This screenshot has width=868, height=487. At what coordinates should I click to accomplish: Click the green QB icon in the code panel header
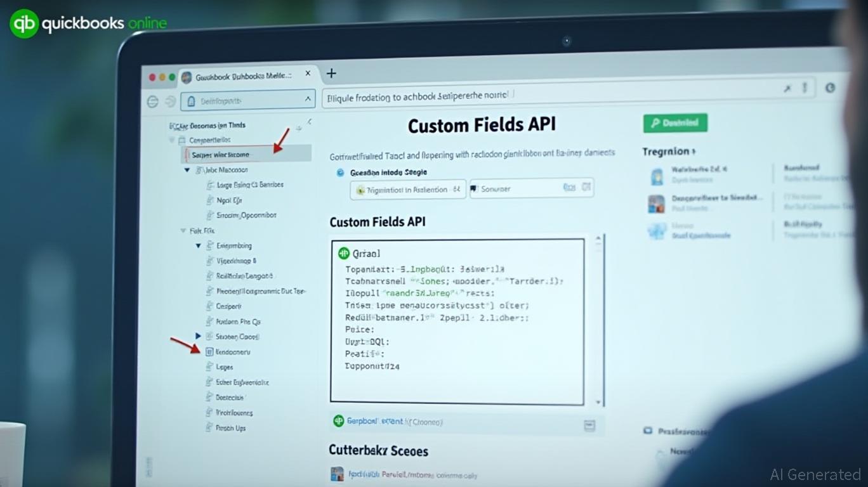tap(343, 253)
